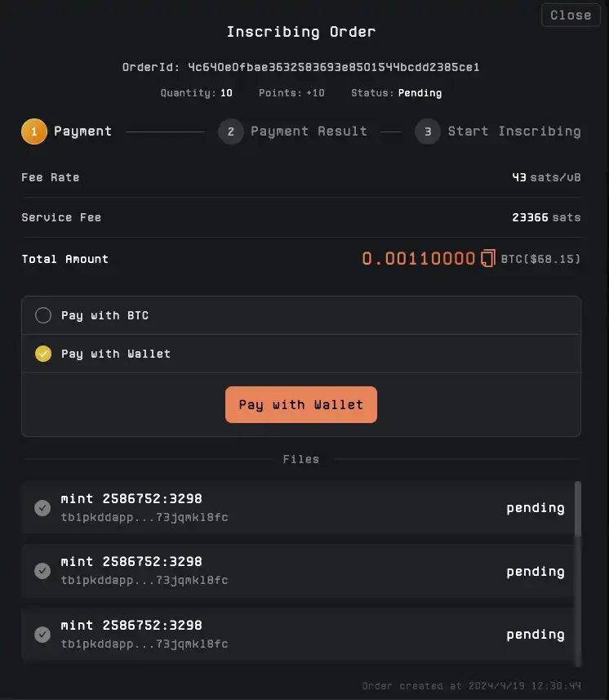Click the first file's pending status
The width and height of the screenshot is (609, 700).
pos(535,508)
